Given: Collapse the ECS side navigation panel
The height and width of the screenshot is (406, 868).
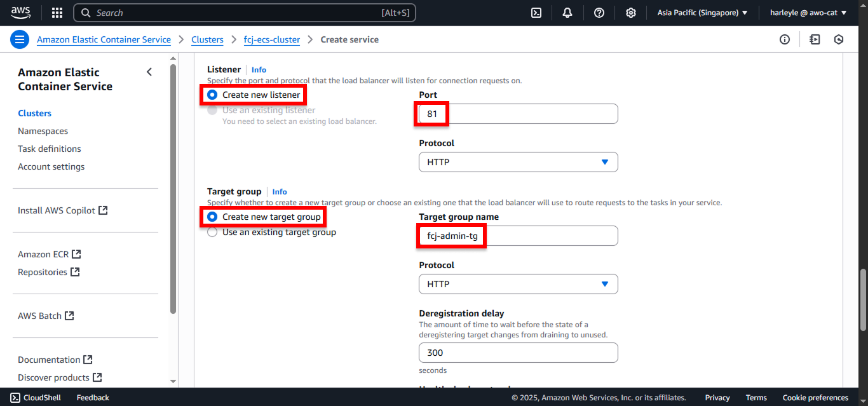Looking at the screenshot, I should tap(149, 72).
